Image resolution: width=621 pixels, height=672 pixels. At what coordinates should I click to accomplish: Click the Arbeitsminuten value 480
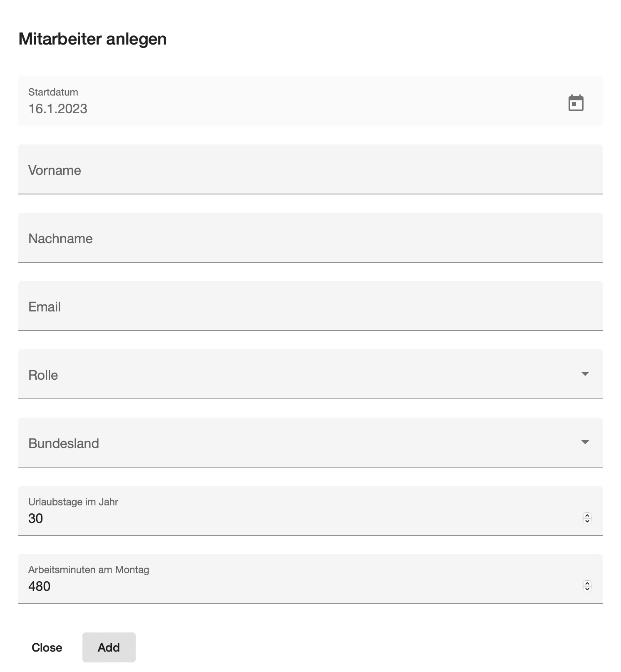40,586
